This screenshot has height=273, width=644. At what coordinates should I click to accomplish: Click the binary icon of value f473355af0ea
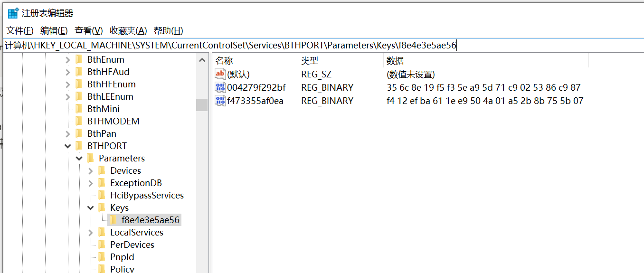point(220,101)
